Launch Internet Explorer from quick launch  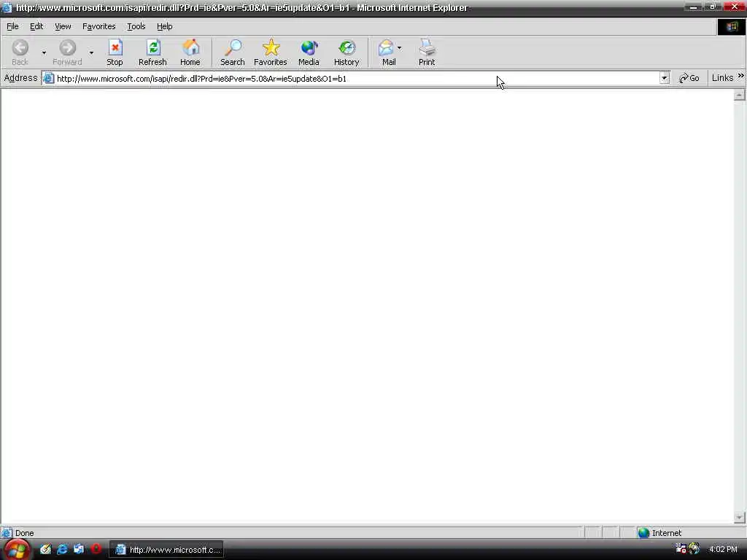(62, 549)
